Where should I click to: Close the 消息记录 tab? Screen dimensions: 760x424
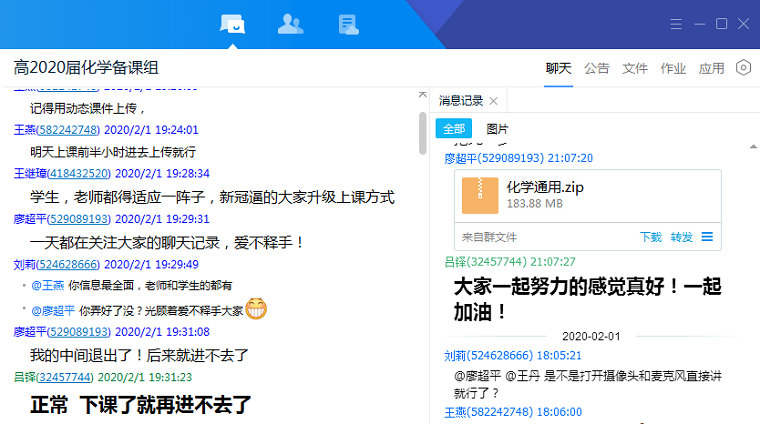(494, 101)
